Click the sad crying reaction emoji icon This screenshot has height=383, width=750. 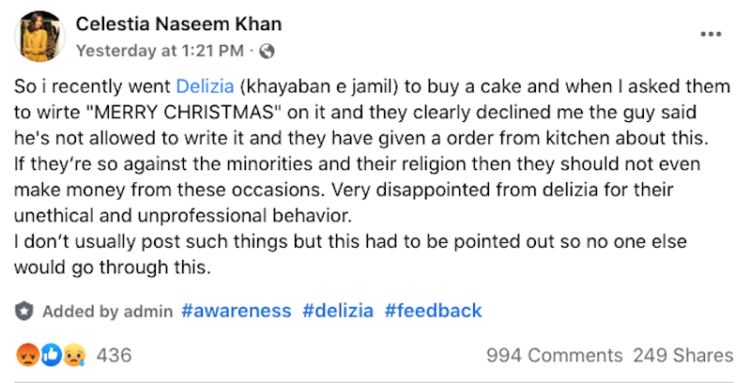click(x=74, y=355)
